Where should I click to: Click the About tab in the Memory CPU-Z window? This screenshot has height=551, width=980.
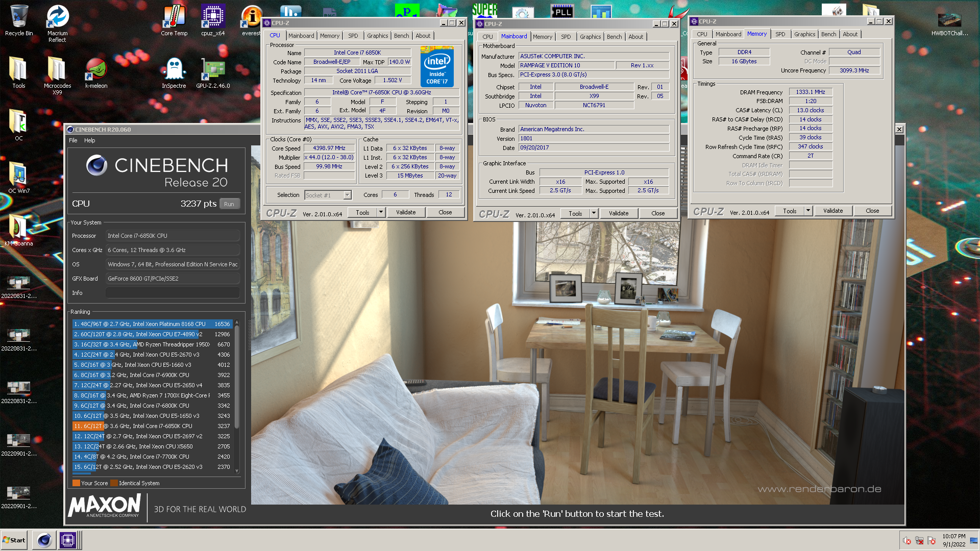[x=850, y=34]
